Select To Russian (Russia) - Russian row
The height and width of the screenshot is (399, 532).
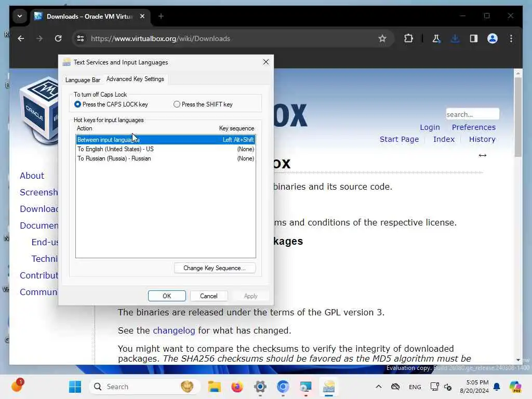(x=166, y=158)
